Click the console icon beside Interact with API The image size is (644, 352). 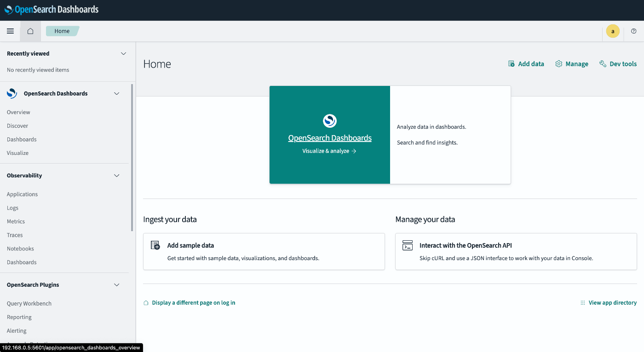click(x=408, y=245)
